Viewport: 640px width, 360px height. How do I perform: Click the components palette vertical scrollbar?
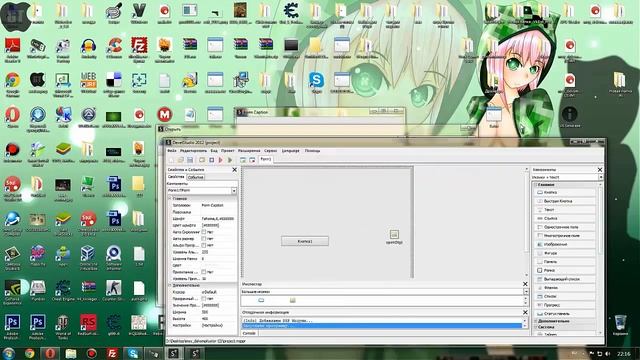point(600,259)
